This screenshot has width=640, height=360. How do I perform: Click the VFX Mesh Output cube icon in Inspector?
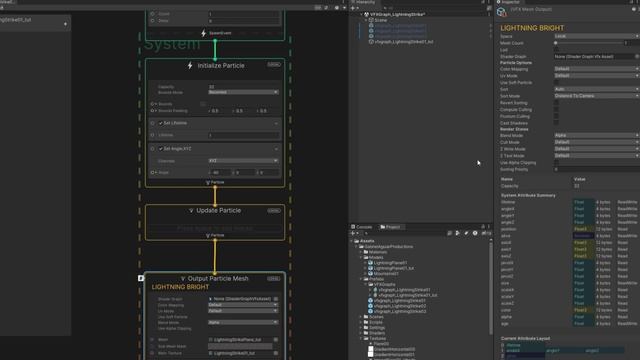[502, 12]
